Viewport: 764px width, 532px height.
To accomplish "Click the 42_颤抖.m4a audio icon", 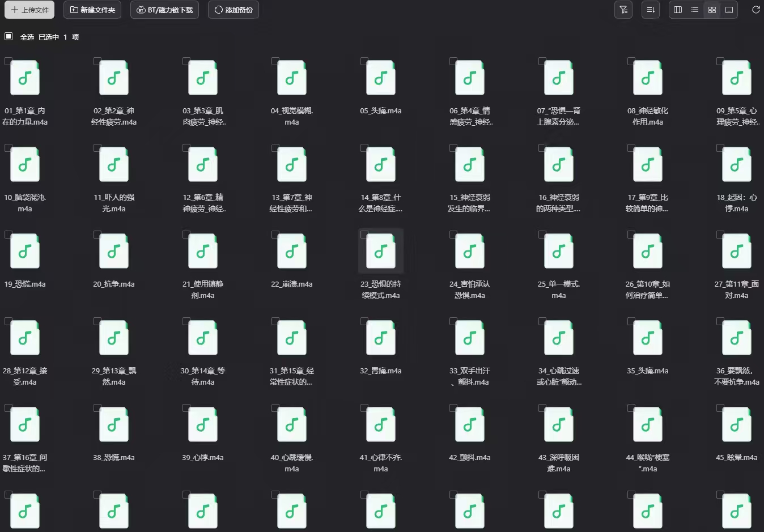I will (x=470, y=425).
